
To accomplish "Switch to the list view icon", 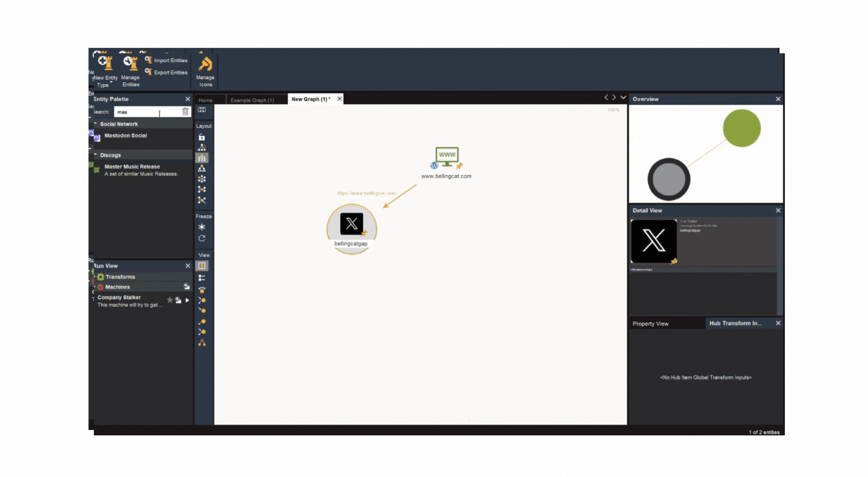I will (x=202, y=278).
